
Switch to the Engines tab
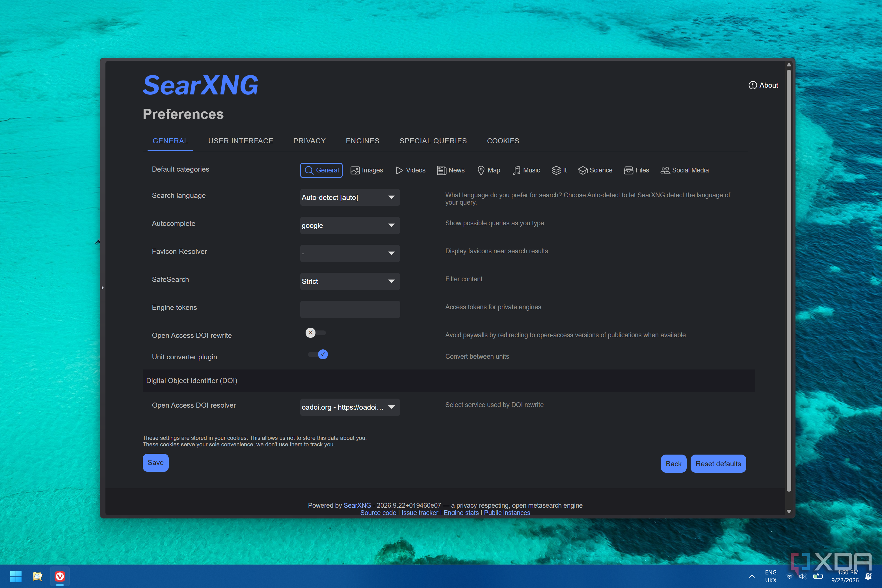[362, 140]
